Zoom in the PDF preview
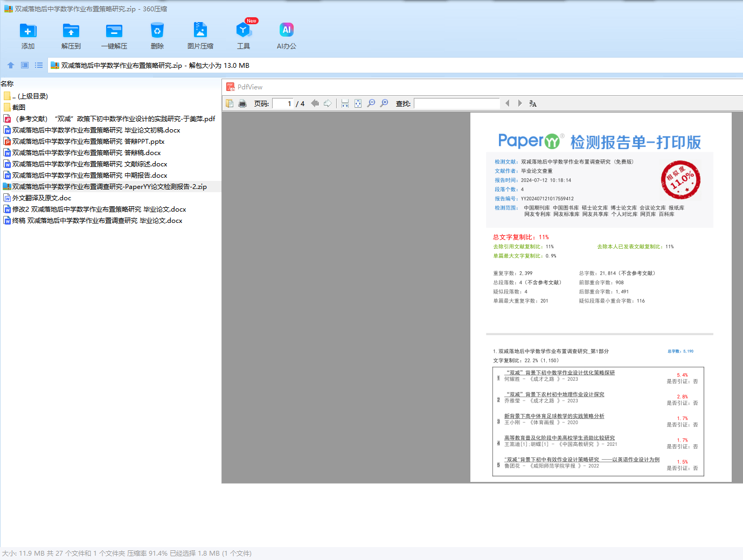This screenshot has height=560, width=743. [384, 103]
